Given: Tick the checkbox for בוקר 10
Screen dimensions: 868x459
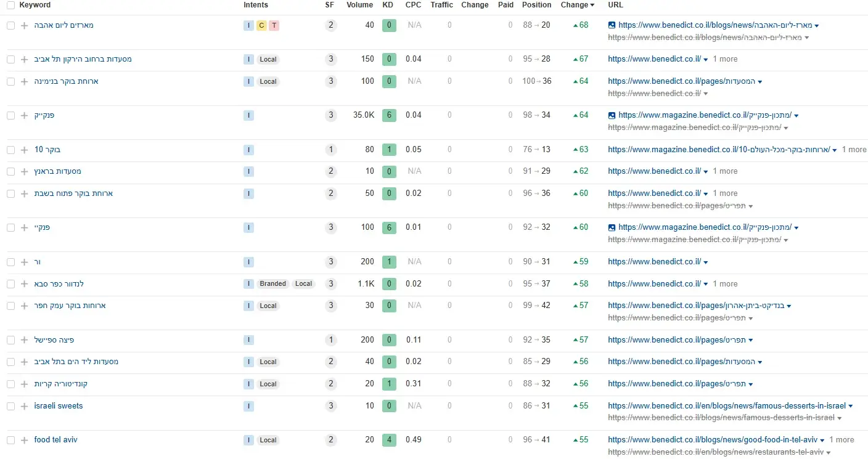Looking at the screenshot, I should 10,150.
